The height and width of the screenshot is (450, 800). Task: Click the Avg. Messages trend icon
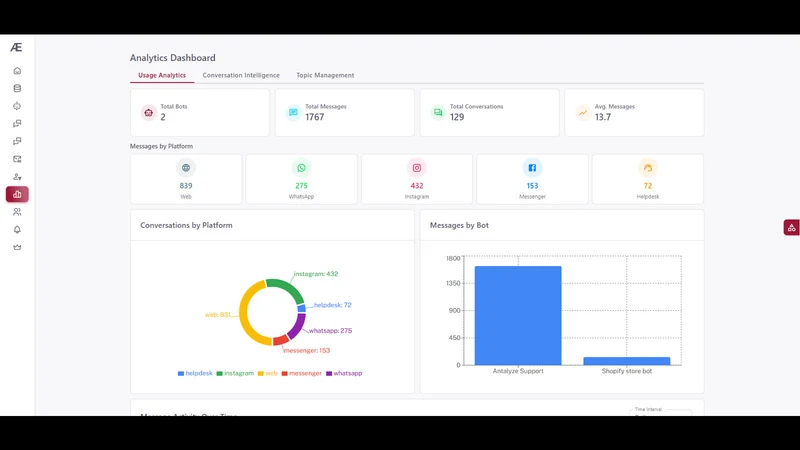583,112
